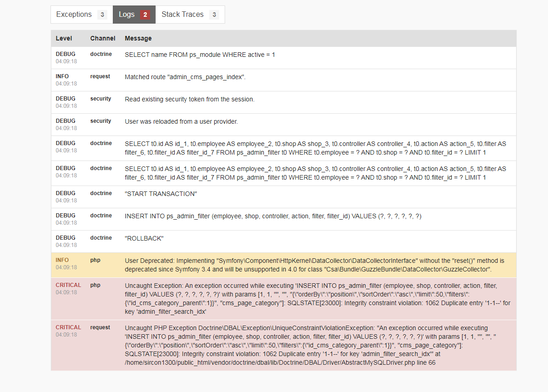Select the php 'Uncaught Exception' critical message
The width and height of the screenshot is (548, 392).
click(x=317, y=298)
